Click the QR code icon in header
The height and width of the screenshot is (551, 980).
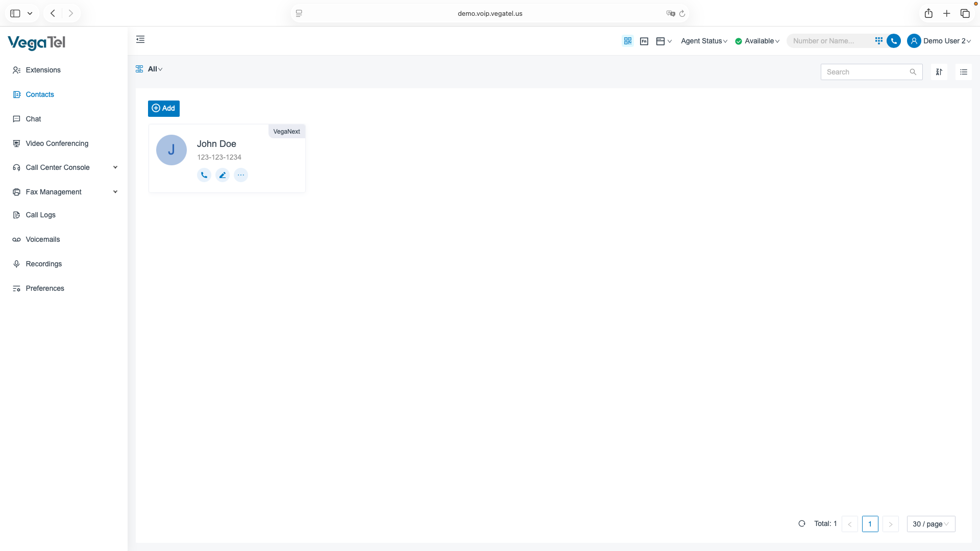pyautogui.click(x=628, y=41)
